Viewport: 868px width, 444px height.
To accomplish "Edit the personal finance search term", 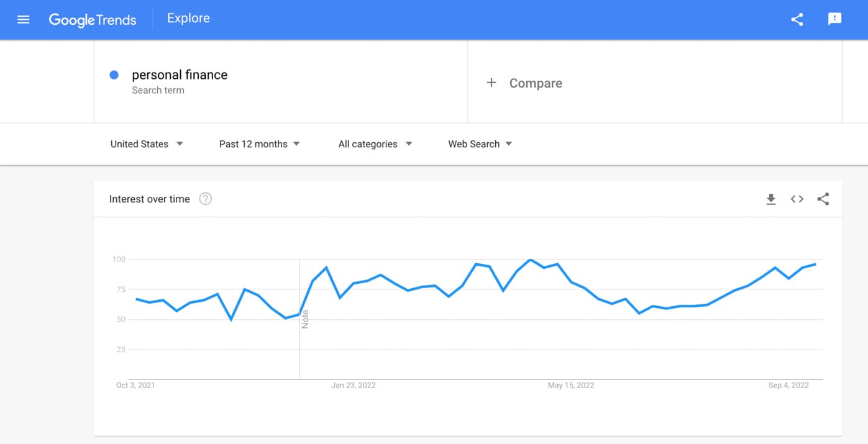I will click(180, 75).
